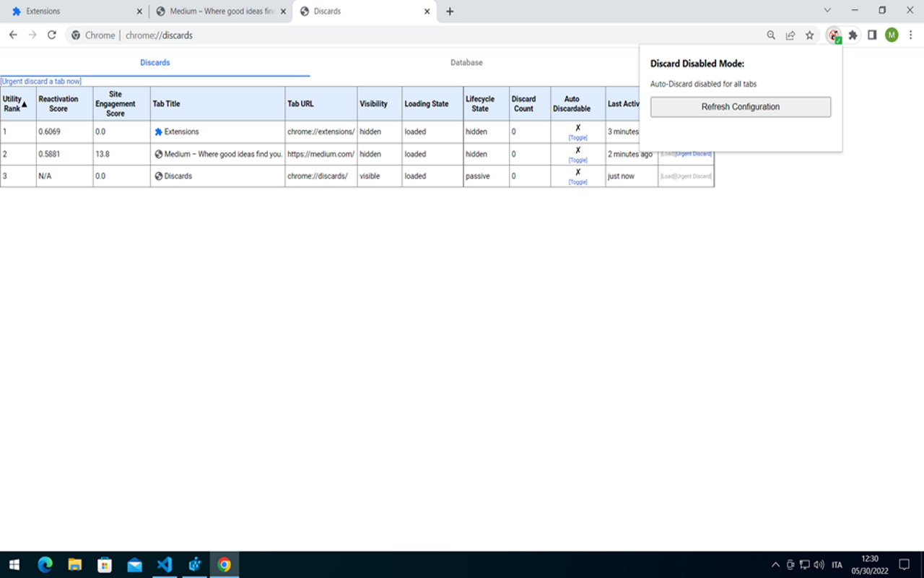Open the tab search chevron in title bar

tap(827, 11)
